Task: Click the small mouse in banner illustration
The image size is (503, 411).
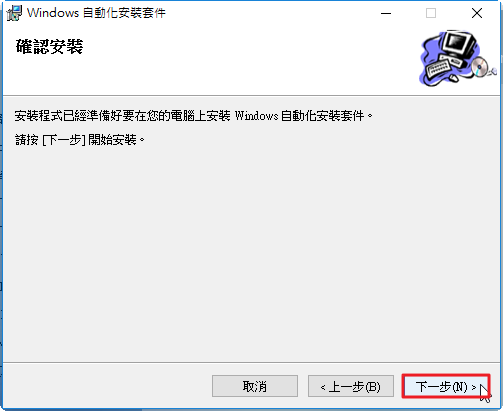Action: click(453, 77)
